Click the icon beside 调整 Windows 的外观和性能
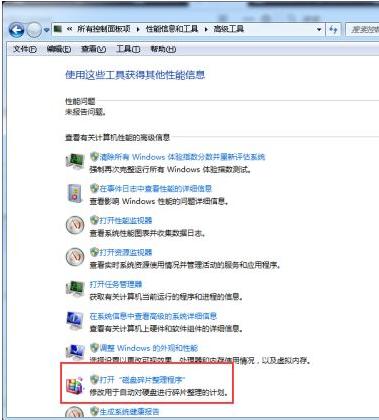379x420 pixels. click(75, 352)
